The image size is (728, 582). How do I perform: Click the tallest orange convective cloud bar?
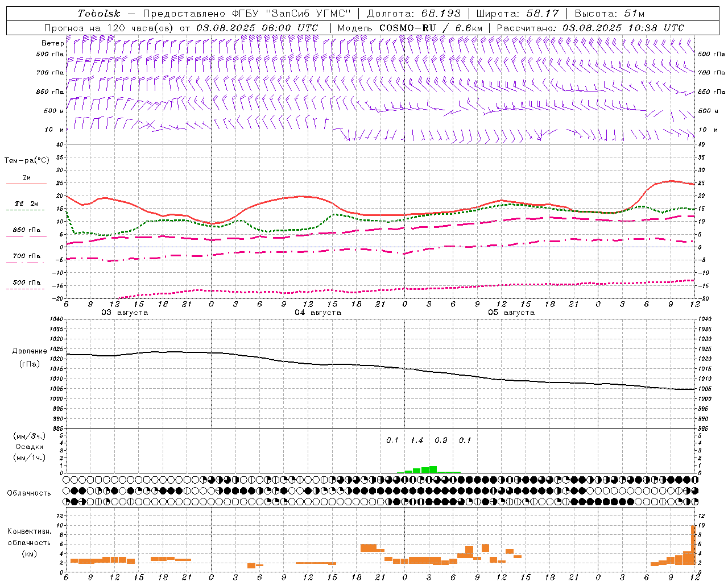click(x=693, y=544)
